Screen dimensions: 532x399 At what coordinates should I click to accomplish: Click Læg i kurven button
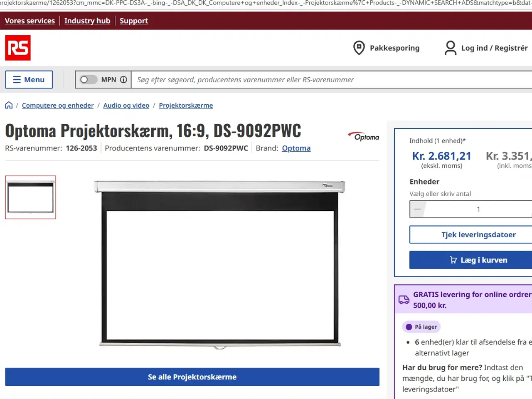tap(478, 260)
